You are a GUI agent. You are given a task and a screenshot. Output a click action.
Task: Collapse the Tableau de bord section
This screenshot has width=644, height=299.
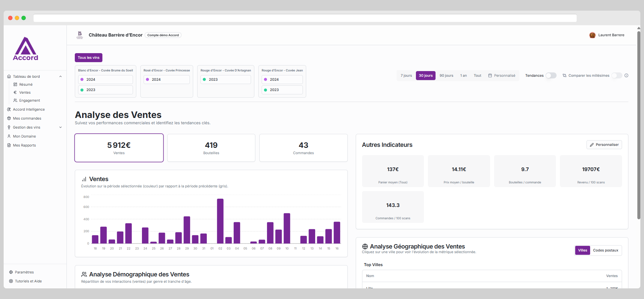[x=61, y=76]
